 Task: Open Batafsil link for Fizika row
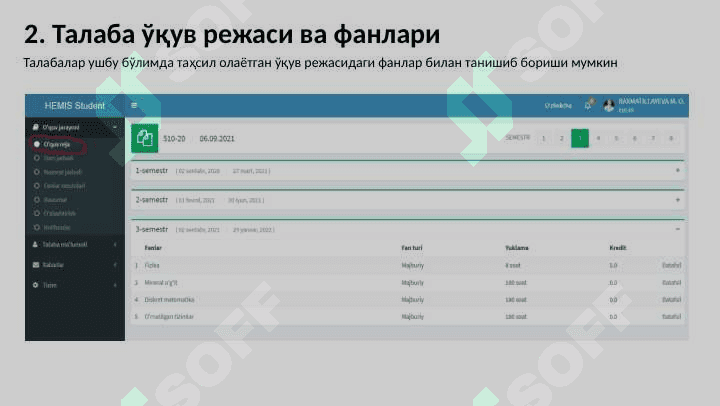coord(671,265)
